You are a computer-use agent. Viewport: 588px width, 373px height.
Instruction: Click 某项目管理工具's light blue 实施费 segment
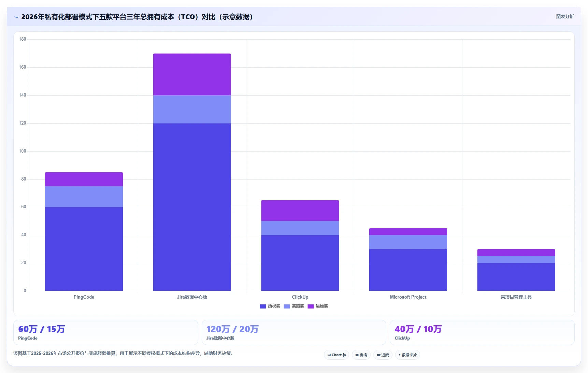[x=516, y=259]
